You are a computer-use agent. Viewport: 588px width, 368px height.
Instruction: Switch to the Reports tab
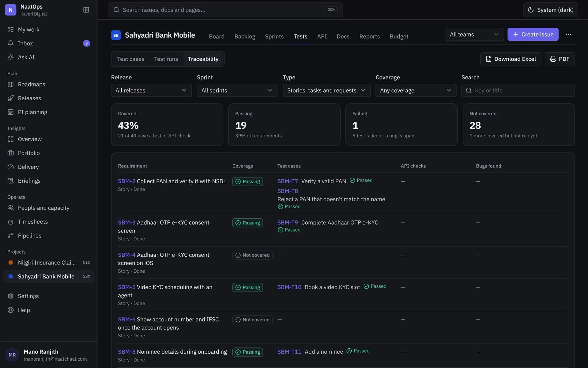tap(369, 36)
